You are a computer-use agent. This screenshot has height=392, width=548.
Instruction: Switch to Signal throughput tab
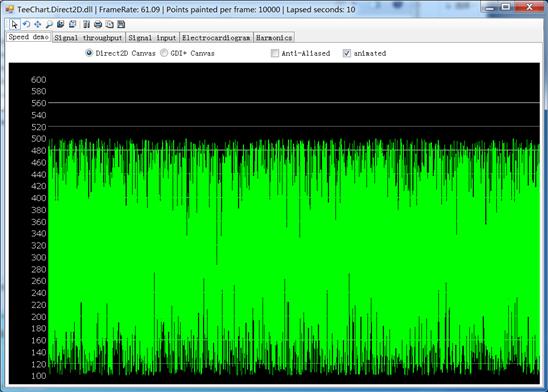point(88,38)
